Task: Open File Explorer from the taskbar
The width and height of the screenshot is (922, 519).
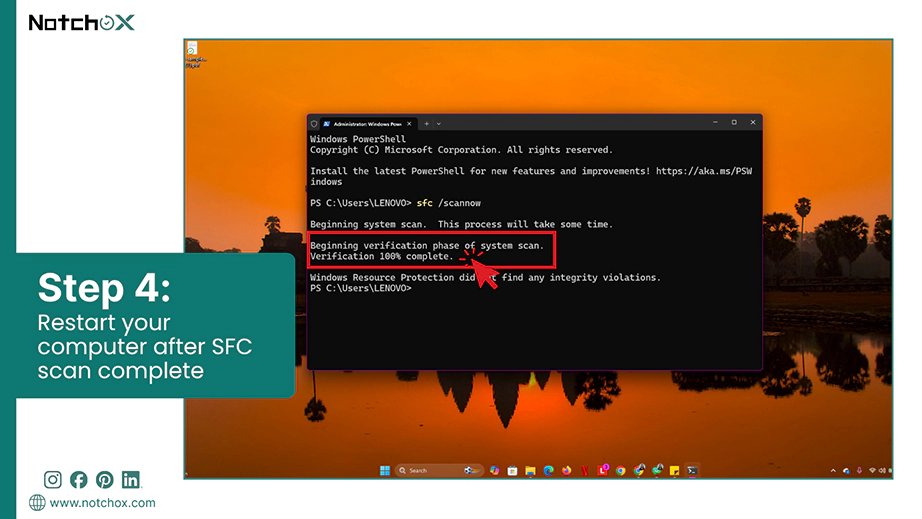Action: pyautogui.click(x=530, y=470)
